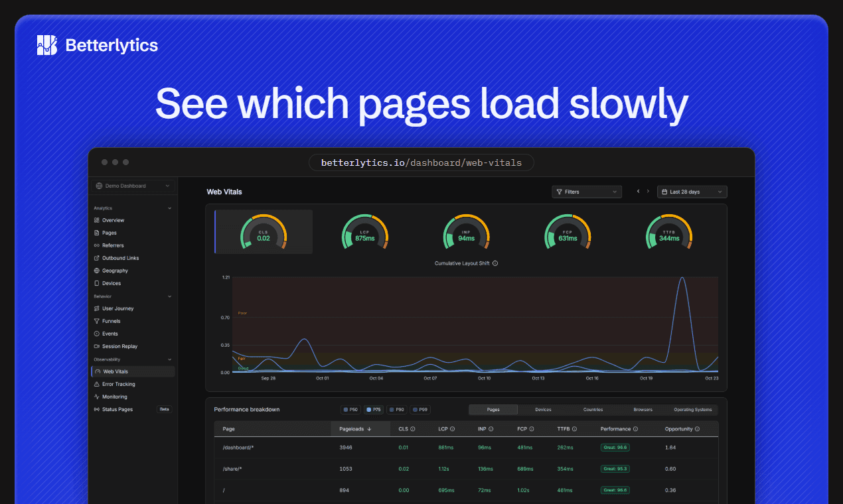Screen dimensions: 843x504
Task: Click the /share/* page row
Action: click(x=466, y=469)
